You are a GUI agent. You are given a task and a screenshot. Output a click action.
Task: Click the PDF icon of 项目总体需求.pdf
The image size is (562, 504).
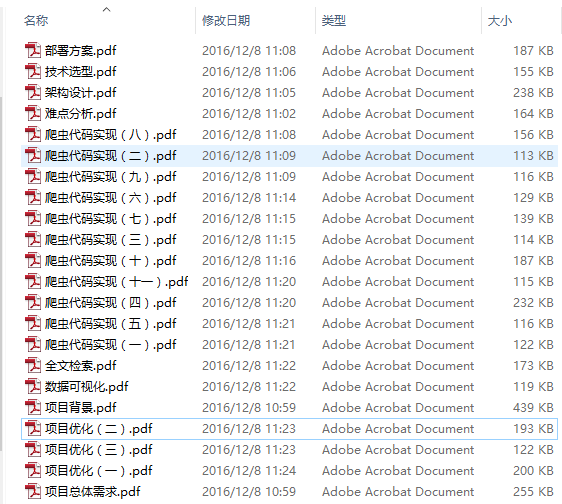(x=33, y=491)
